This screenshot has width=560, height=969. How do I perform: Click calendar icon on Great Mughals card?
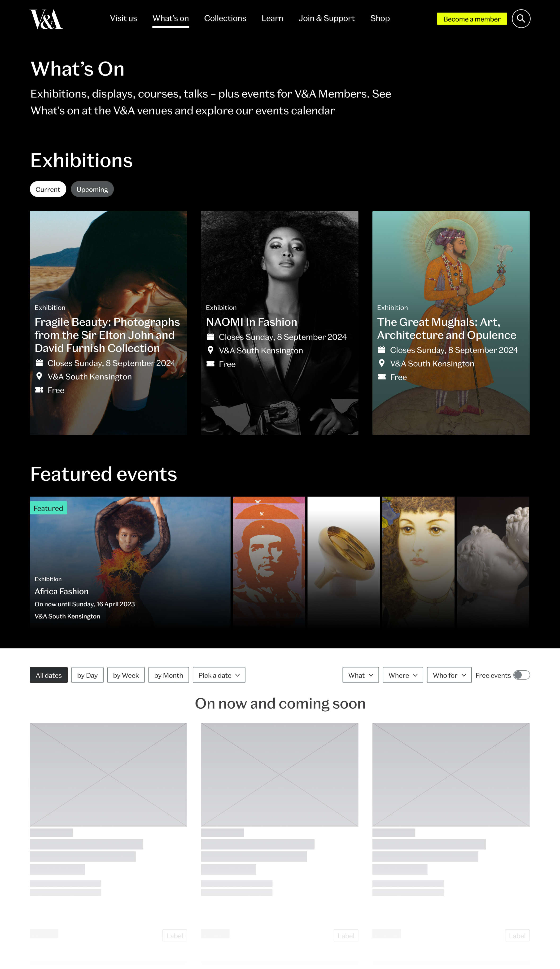pos(382,349)
